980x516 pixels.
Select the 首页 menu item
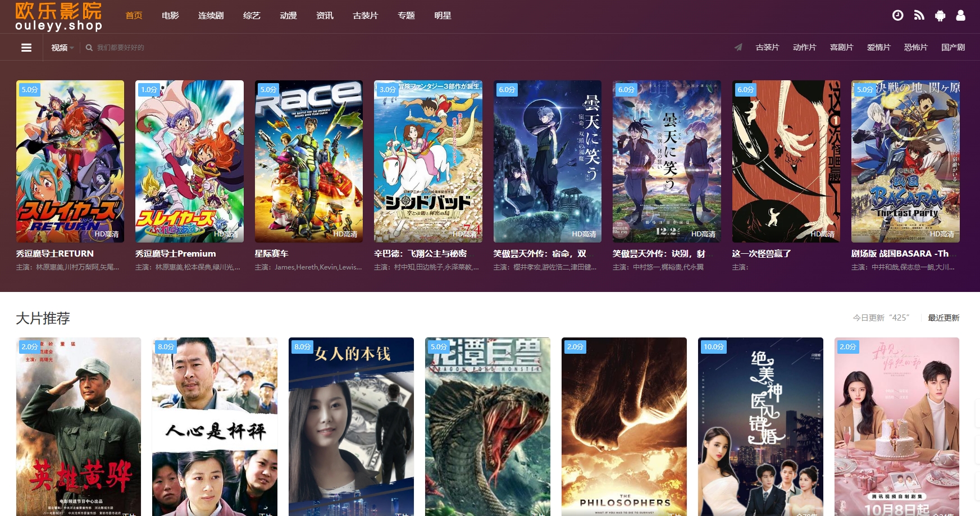tap(133, 16)
